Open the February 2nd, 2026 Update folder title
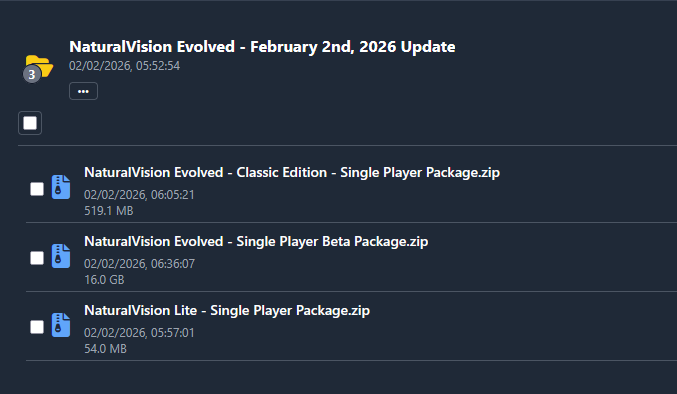The width and height of the screenshot is (677, 394). (262, 47)
